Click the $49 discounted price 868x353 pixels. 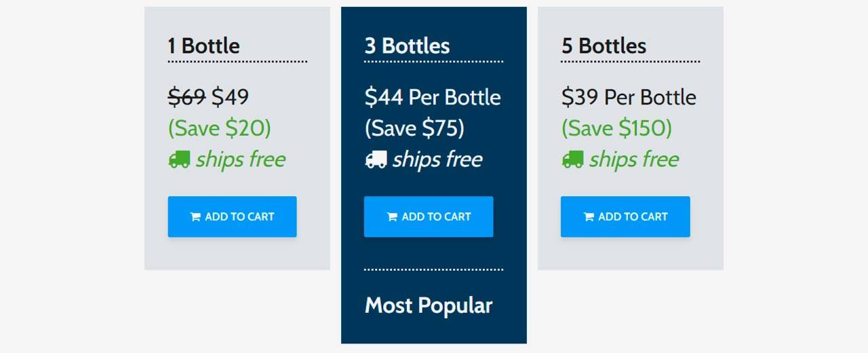(x=230, y=97)
